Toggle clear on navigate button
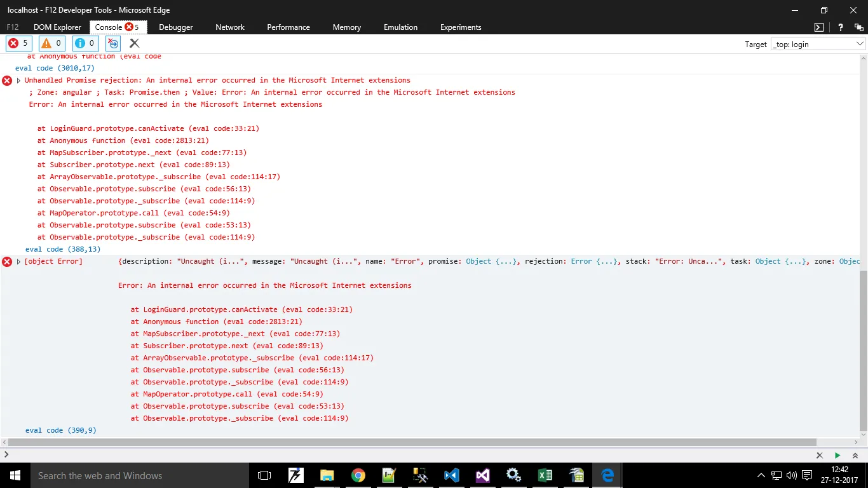This screenshot has width=868, height=488. pos(113,43)
